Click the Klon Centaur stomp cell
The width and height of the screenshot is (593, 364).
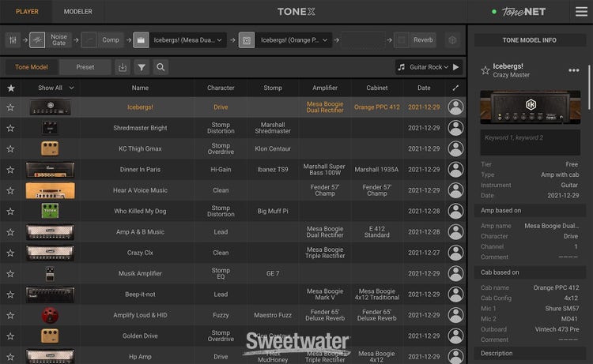pos(273,148)
